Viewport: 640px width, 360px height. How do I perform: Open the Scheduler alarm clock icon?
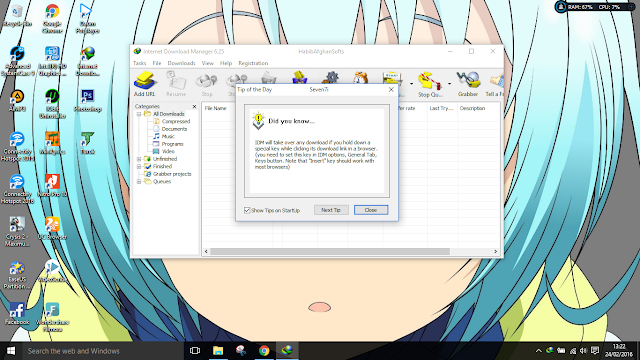pos(360,77)
